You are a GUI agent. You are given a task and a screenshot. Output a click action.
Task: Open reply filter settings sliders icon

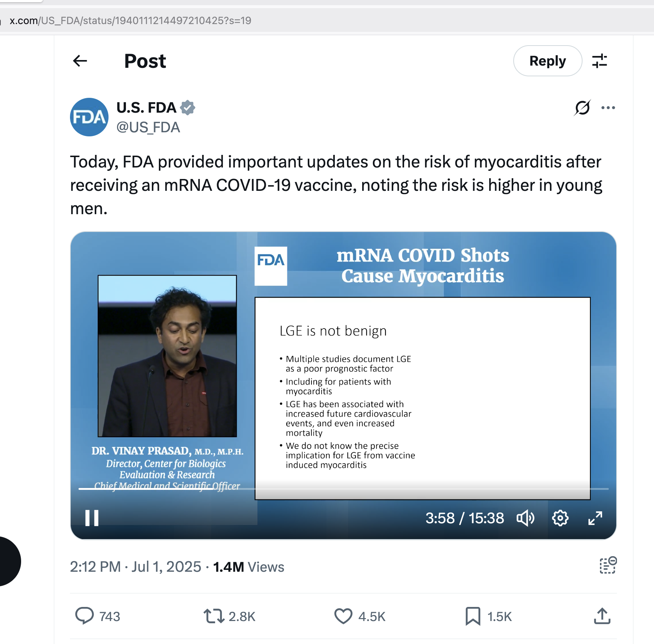click(600, 61)
